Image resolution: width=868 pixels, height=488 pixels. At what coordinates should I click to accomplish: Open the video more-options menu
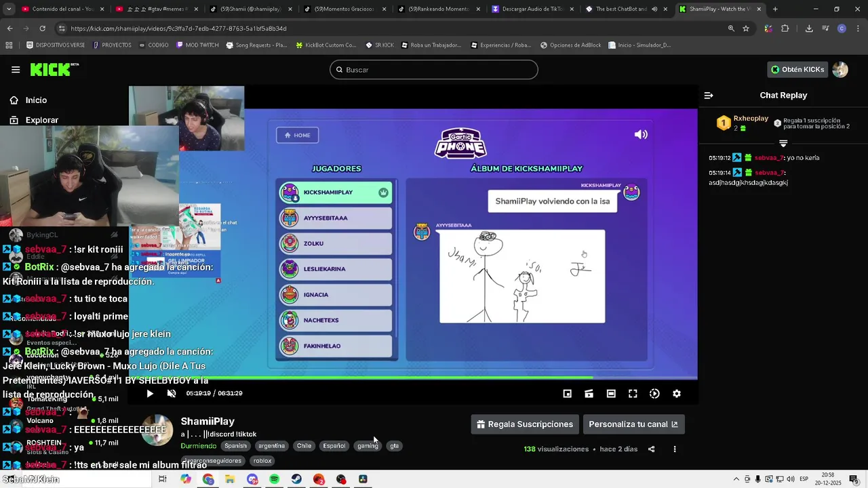click(x=675, y=449)
